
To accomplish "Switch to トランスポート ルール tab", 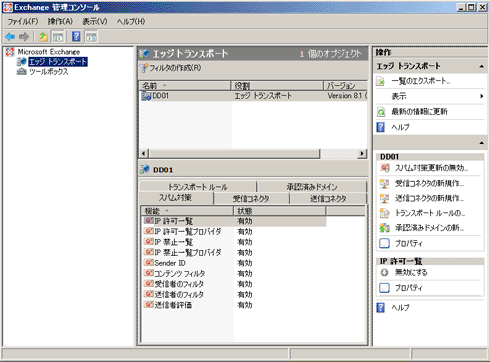I will 197,187.
